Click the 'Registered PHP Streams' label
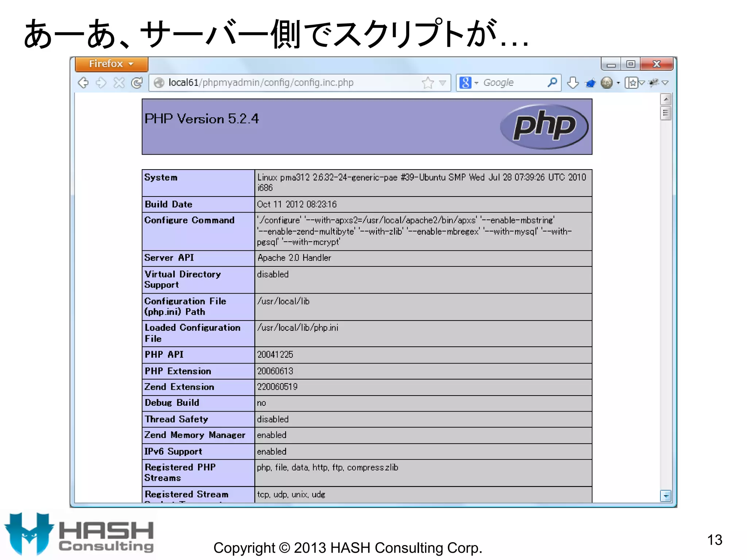Image resolution: width=747 pixels, height=560 pixels. pos(180,472)
